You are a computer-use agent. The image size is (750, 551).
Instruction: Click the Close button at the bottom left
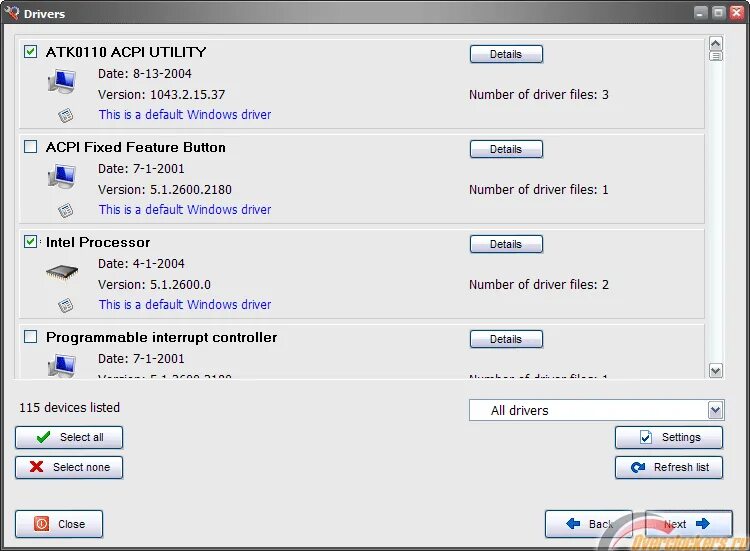coord(59,524)
